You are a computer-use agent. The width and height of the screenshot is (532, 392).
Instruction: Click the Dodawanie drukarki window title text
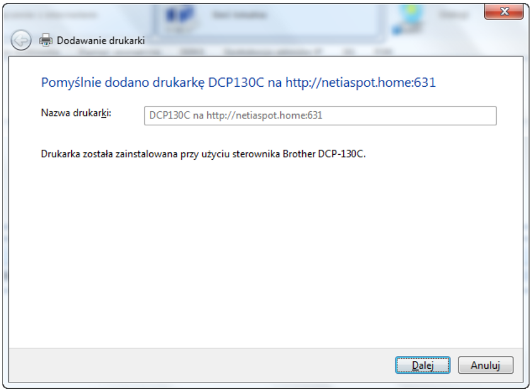(x=101, y=41)
